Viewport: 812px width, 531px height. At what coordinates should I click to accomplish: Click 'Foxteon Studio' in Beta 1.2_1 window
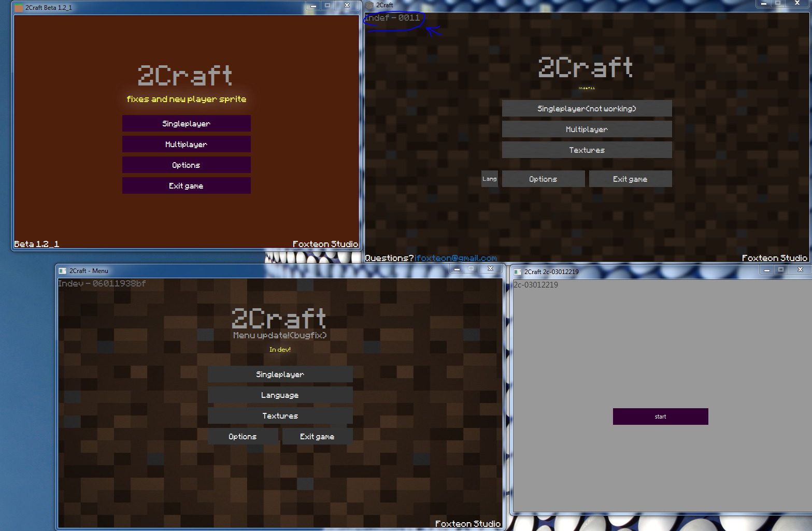[325, 244]
